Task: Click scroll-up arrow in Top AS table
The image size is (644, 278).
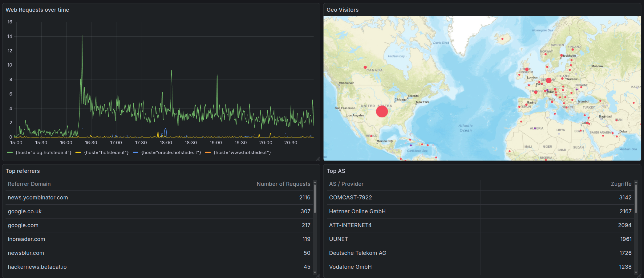Action: (x=636, y=182)
